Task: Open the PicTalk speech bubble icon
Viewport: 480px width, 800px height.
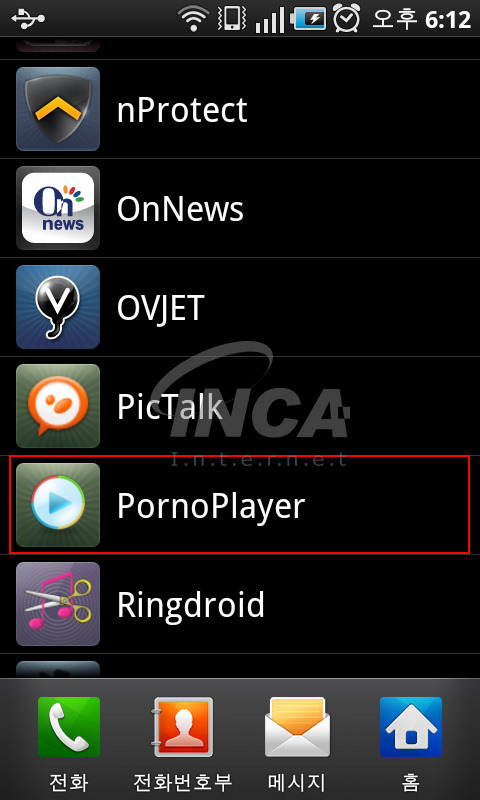Action: pos(58,406)
